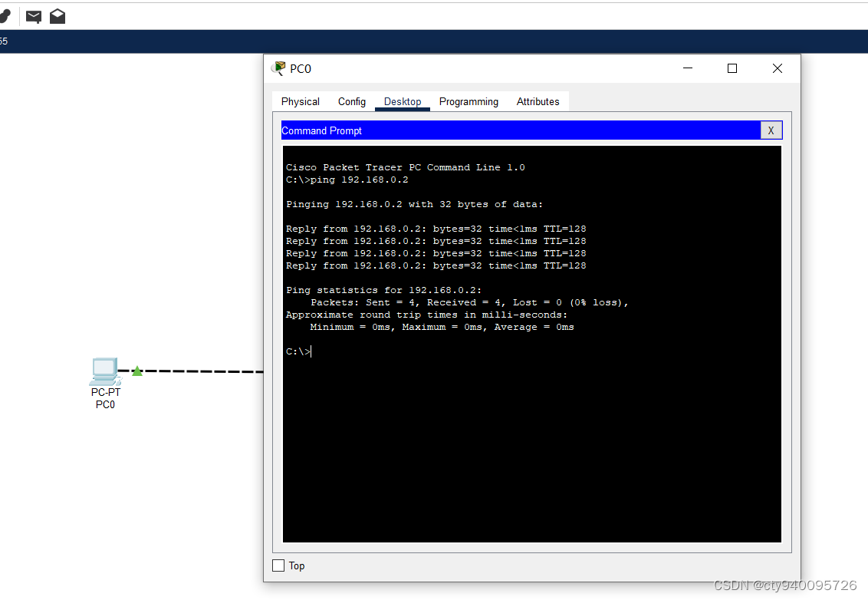Image resolution: width=868 pixels, height=600 pixels.
Task: Go to the Programming tab
Action: pos(469,101)
